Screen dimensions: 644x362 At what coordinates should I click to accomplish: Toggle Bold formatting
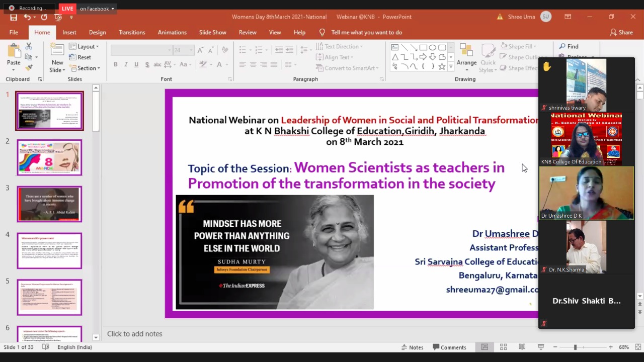[x=116, y=64]
